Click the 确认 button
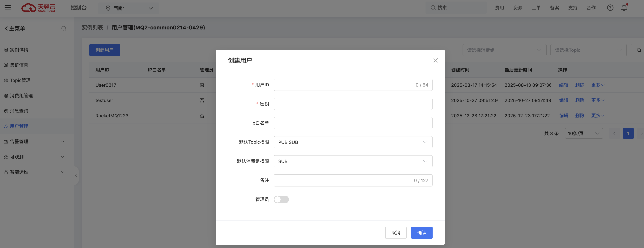This screenshot has height=248, width=644. [422, 233]
